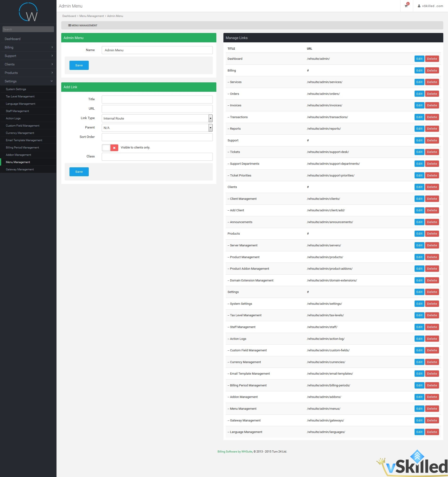The height and width of the screenshot is (477, 448).
Task: Open the Parent dropdown
Action: (157, 128)
